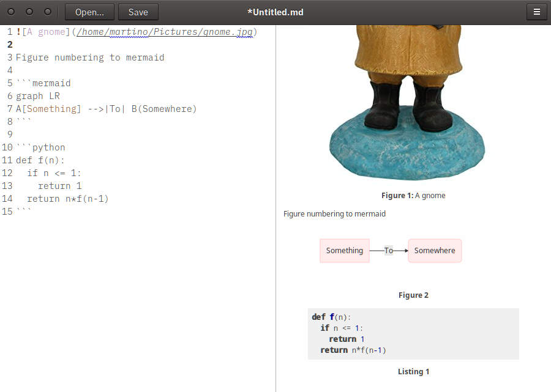This screenshot has width=551, height=392.
Task: Click the 'A gnome' alt text in editor
Action: [x=46, y=32]
